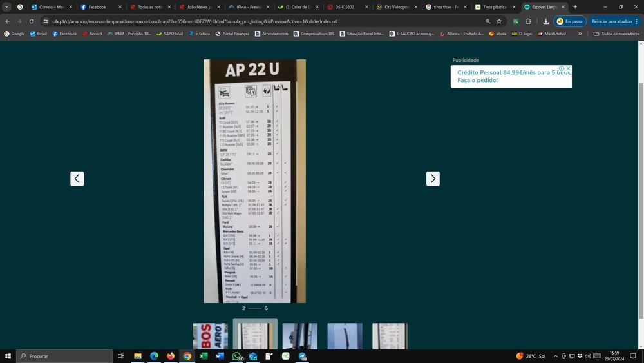
Task: Reload the current OLX page
Action: pyautogui.click(x=32, y=21)
